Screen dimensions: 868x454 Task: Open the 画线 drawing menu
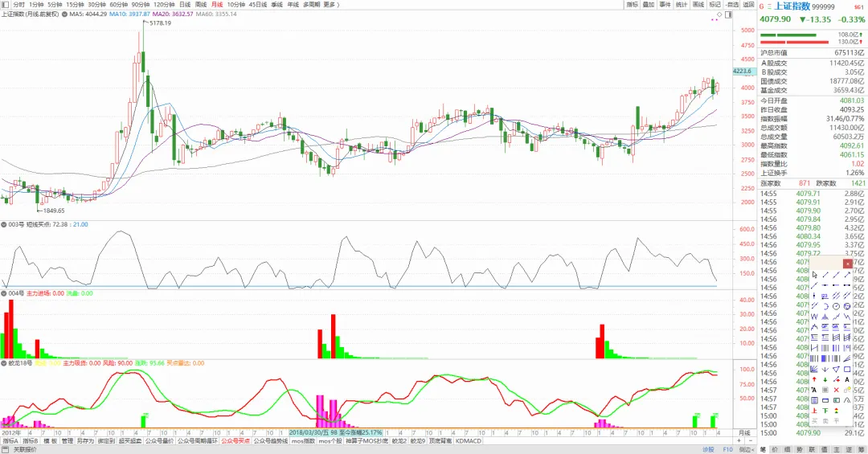point(698,5)
